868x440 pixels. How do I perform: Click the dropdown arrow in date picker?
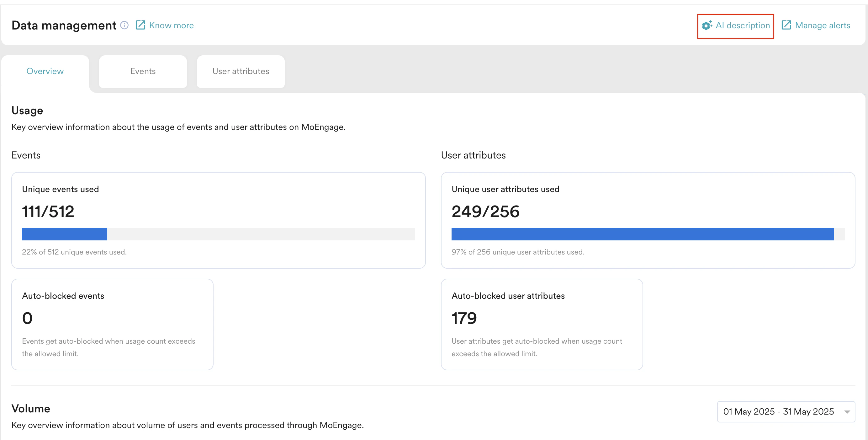click(847, 412)
